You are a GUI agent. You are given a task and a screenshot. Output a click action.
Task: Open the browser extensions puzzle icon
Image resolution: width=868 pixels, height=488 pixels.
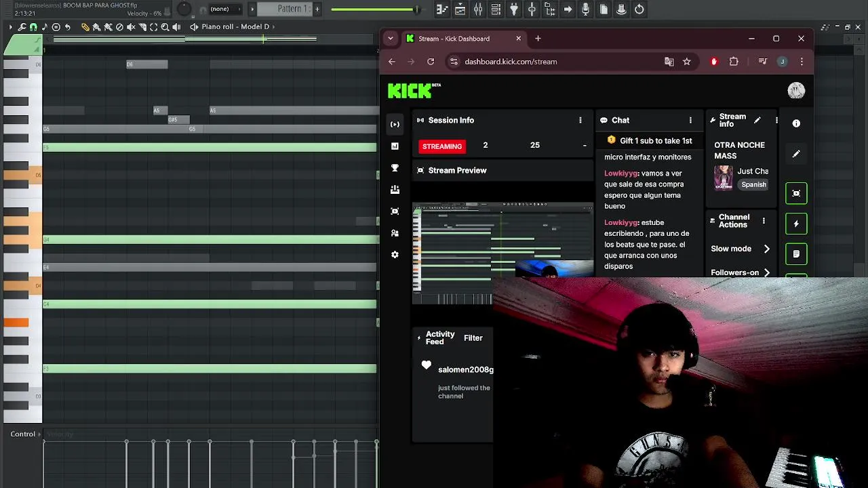pyautogui.click(x=734, y=62)
